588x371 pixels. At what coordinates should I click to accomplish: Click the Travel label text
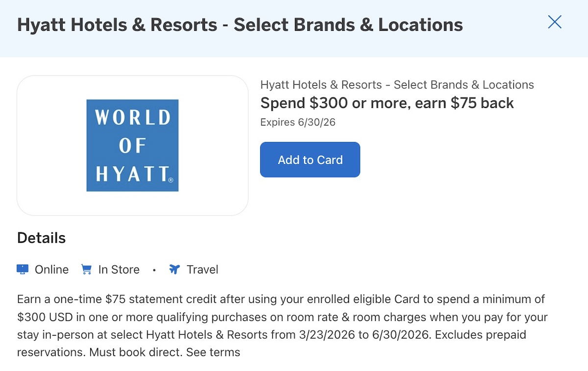coord(202,270)
